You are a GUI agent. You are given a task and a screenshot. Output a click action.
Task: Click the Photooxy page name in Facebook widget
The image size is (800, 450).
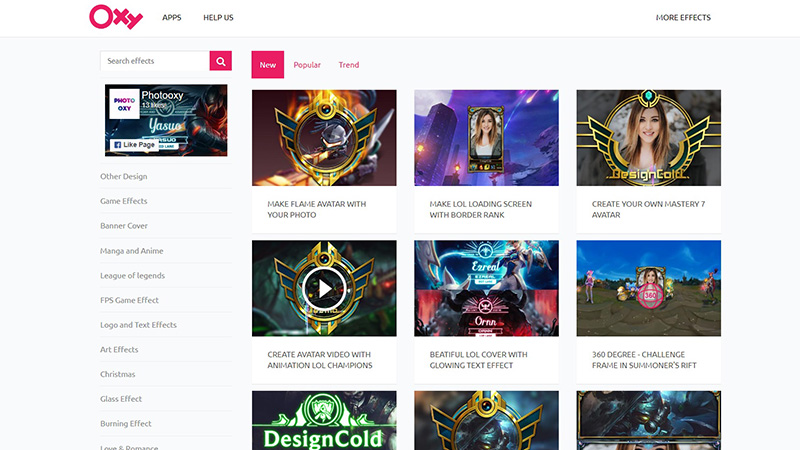162,95
